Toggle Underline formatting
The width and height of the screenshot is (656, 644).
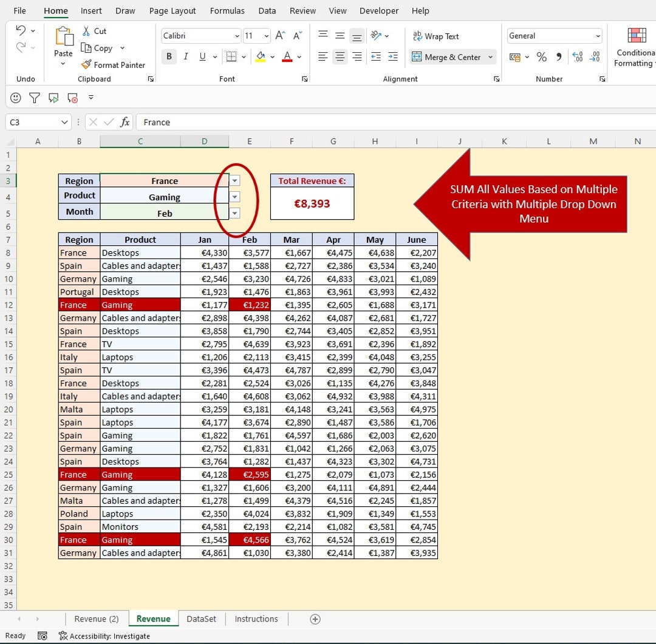201,56
